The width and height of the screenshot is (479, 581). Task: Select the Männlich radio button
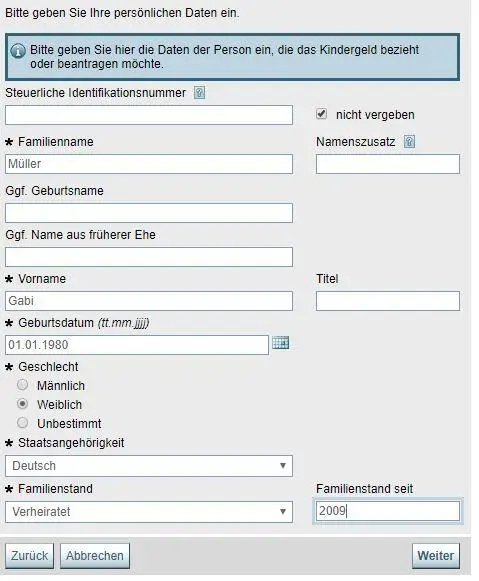point(23,385)
